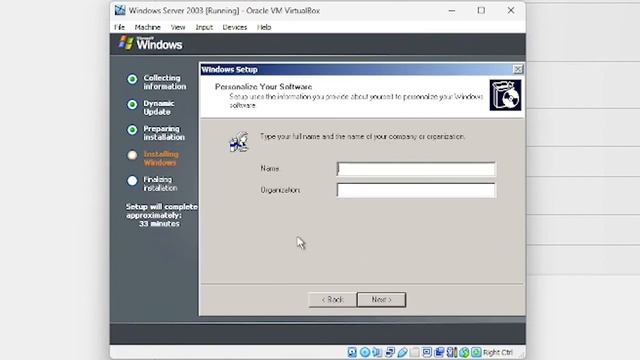Click the audio status icon
640x360 pixels.
pyautogui.click(x=377, y=352)
